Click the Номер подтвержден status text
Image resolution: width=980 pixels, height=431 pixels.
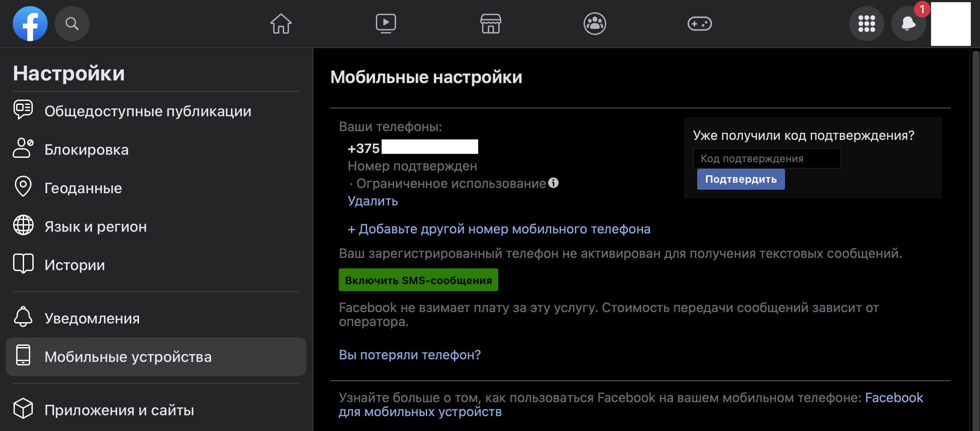(x=412, y=166)
